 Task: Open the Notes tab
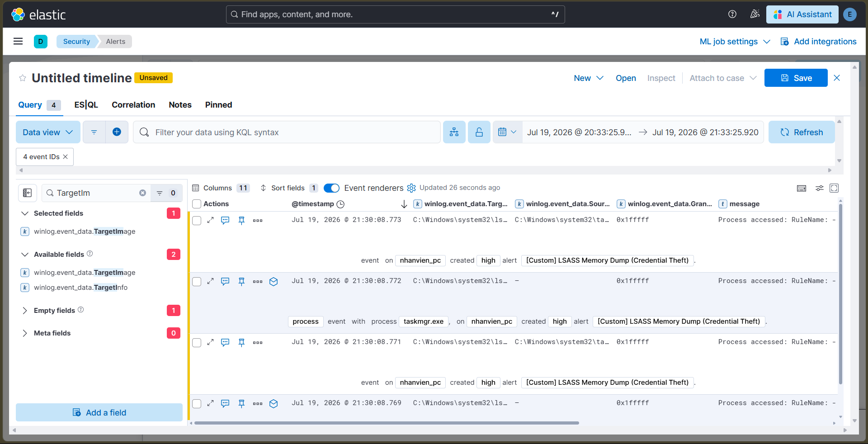pos(180,105)
